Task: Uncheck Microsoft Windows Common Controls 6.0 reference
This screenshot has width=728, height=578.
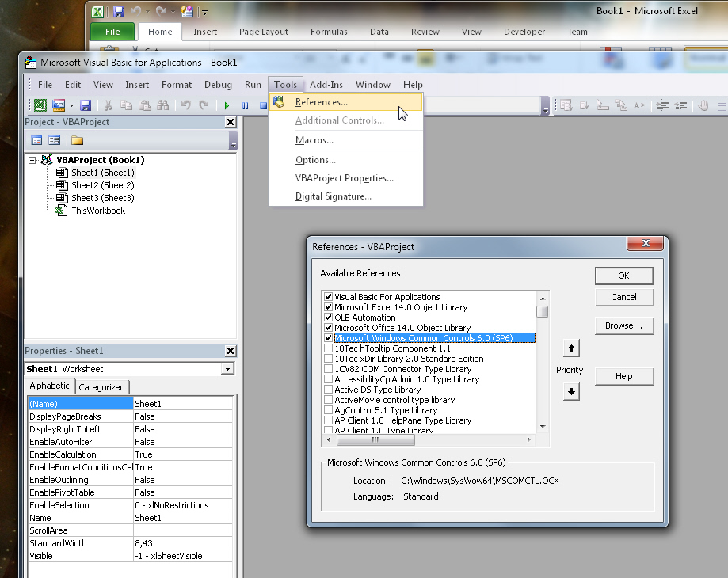Action: 328,338
